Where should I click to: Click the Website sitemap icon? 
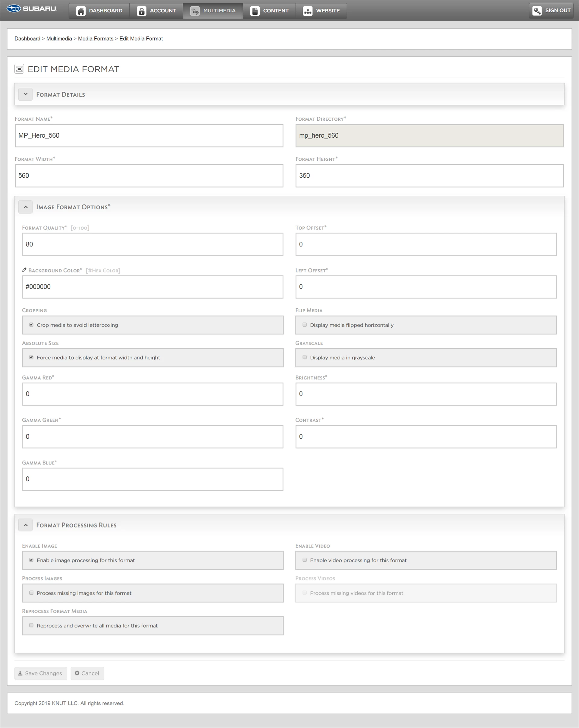coord(307,11)
